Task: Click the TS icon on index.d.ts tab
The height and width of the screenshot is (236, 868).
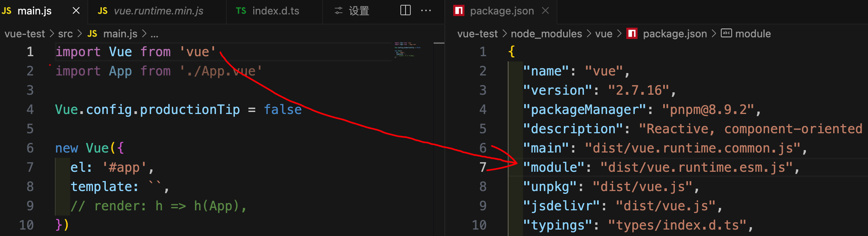Action: point(241,11)
